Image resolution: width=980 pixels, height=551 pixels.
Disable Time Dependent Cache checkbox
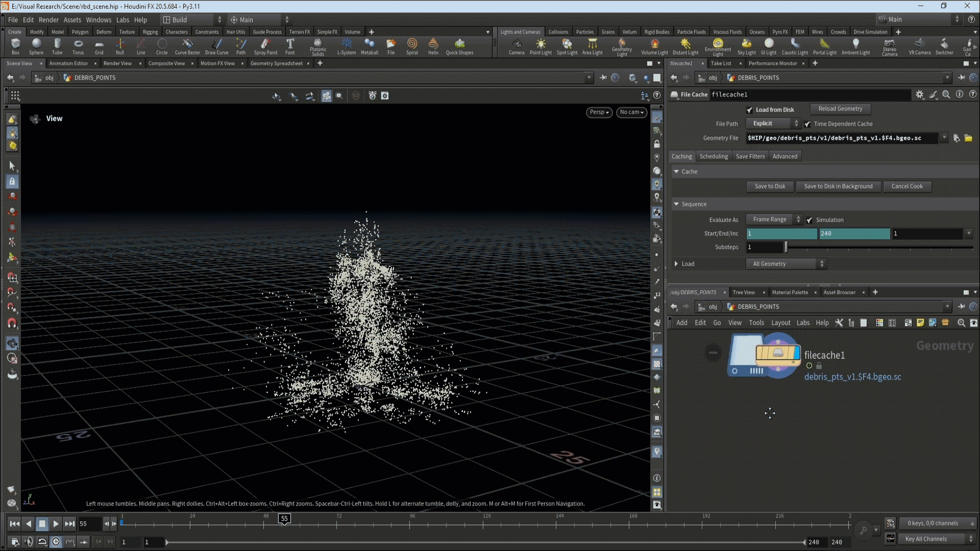click(807, 124)
